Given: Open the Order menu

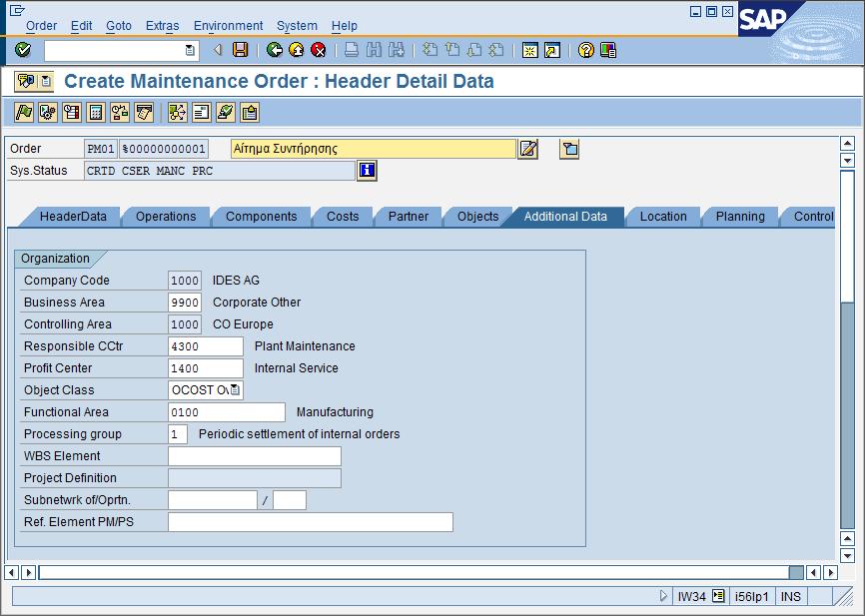Looking at the screenshot, I should [41, 25].
